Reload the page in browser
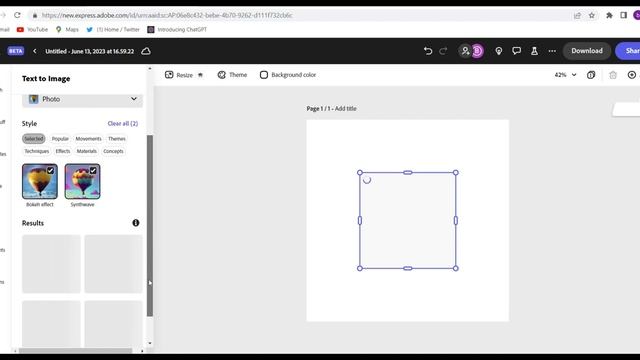640x360 pixels. (17, 15)
